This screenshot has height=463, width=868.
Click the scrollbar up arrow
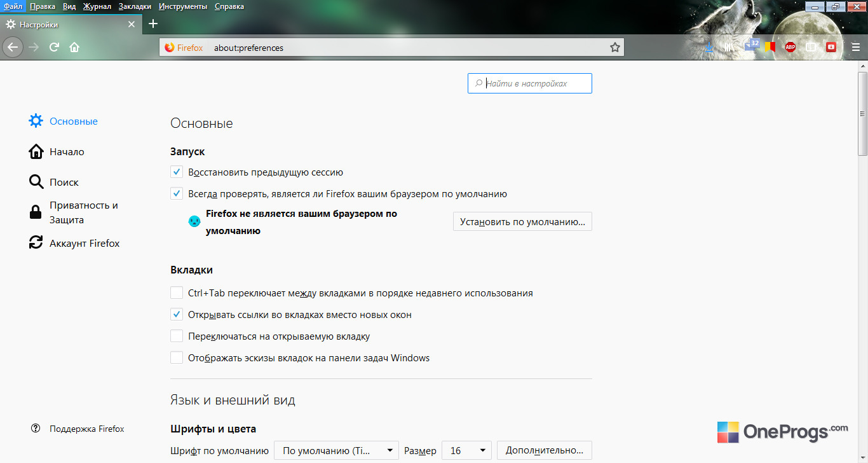pyautogui.click(x=862, y=65)
